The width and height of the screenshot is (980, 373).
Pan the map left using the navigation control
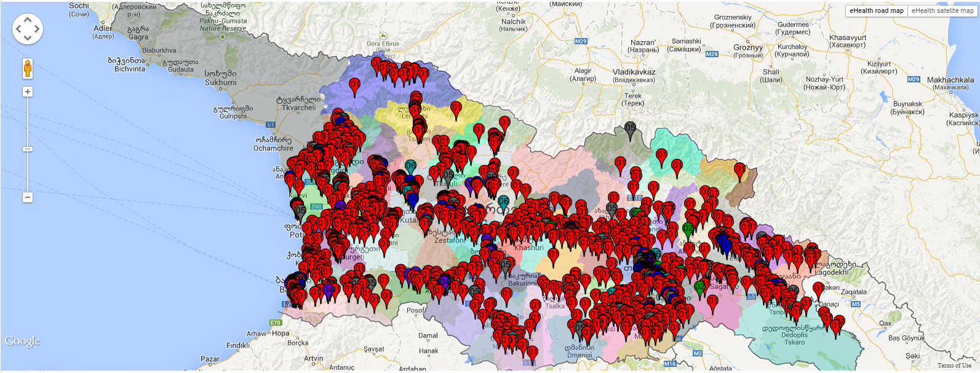[x=18, y=28]
